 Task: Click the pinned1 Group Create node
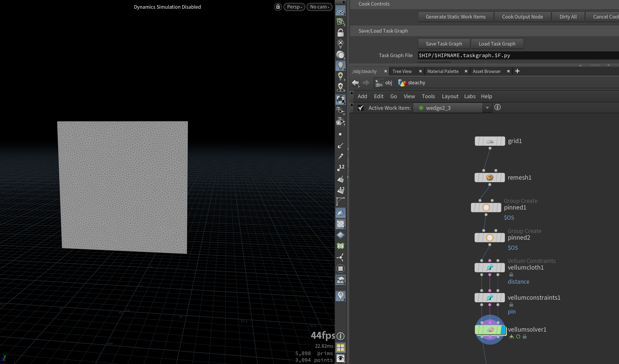(x=486, y=208)
